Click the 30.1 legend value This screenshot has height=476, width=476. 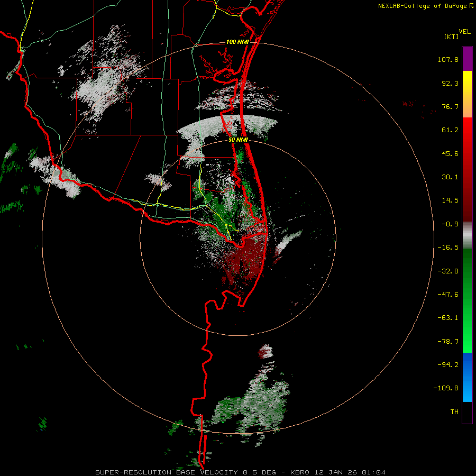[450, 177]
